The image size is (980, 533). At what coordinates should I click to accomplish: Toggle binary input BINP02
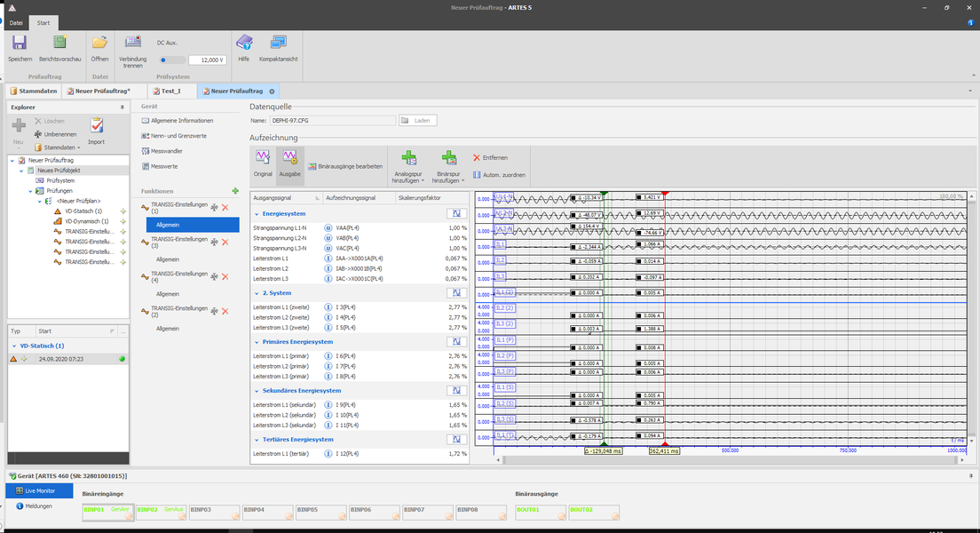click(161, 513)
